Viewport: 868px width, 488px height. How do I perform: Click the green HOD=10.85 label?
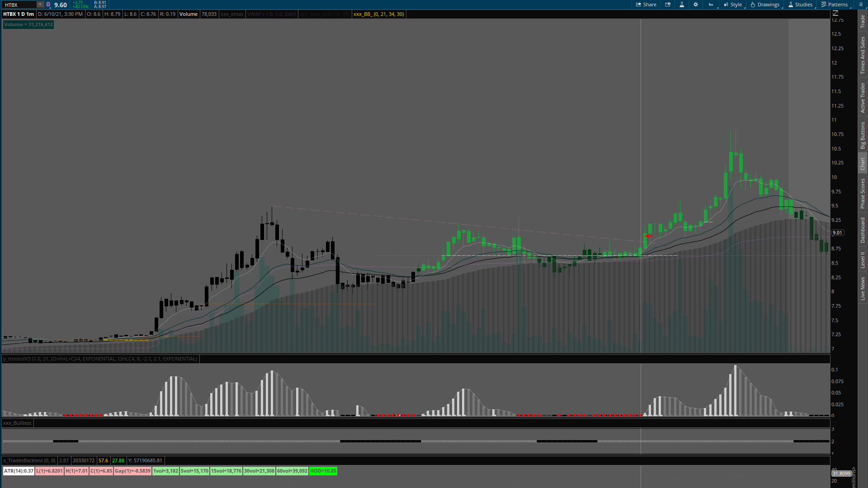(x=323, y=471)
